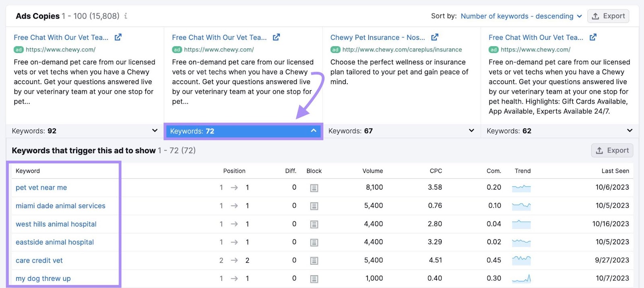Viewport: 644px width, 288px height.
Task: Open external link icon for first Free Chat ad
Action: [x=118, y=37]
